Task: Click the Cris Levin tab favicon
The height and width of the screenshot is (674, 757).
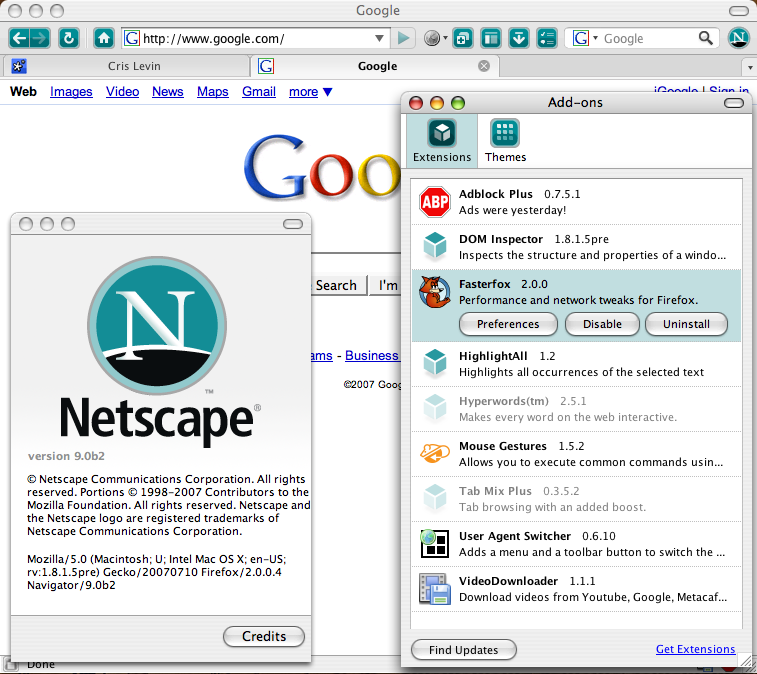Action: click(x=19, y=66)
